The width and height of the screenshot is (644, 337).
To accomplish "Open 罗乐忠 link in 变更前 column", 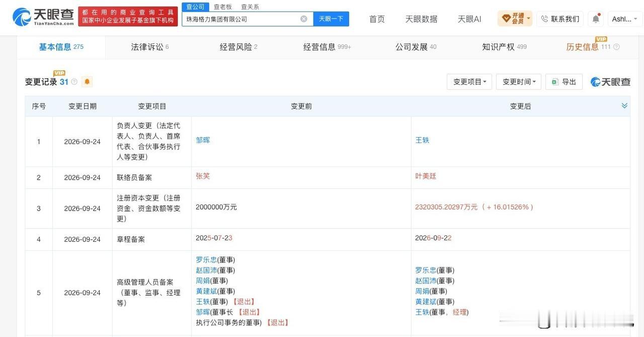I will 206,260.
